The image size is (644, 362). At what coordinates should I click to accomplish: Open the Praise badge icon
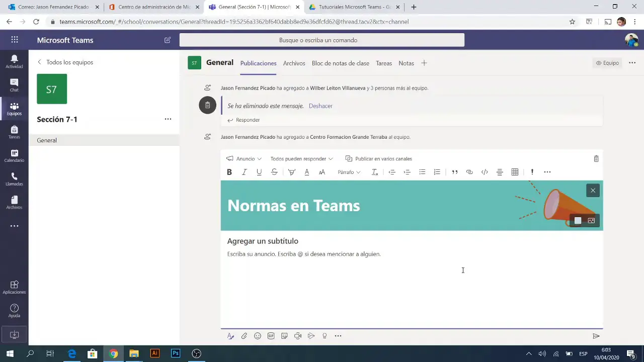pos(325,336)
